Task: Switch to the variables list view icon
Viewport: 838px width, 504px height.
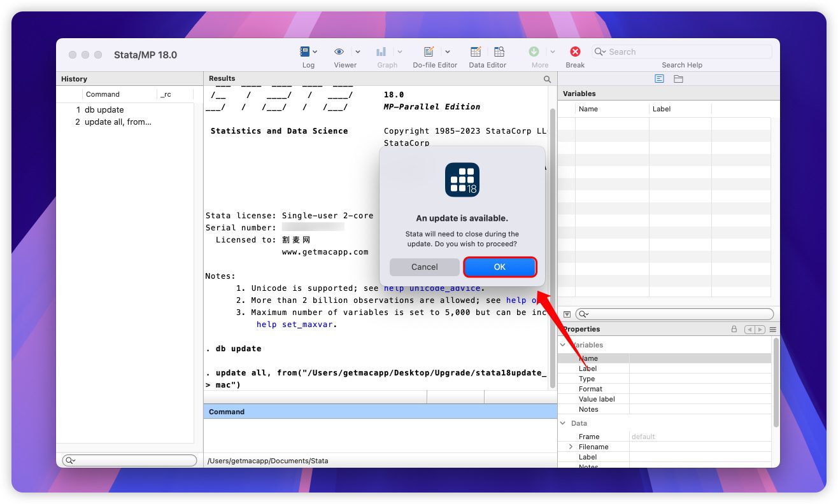Action: pyautogui.click(x=659, y=79)
